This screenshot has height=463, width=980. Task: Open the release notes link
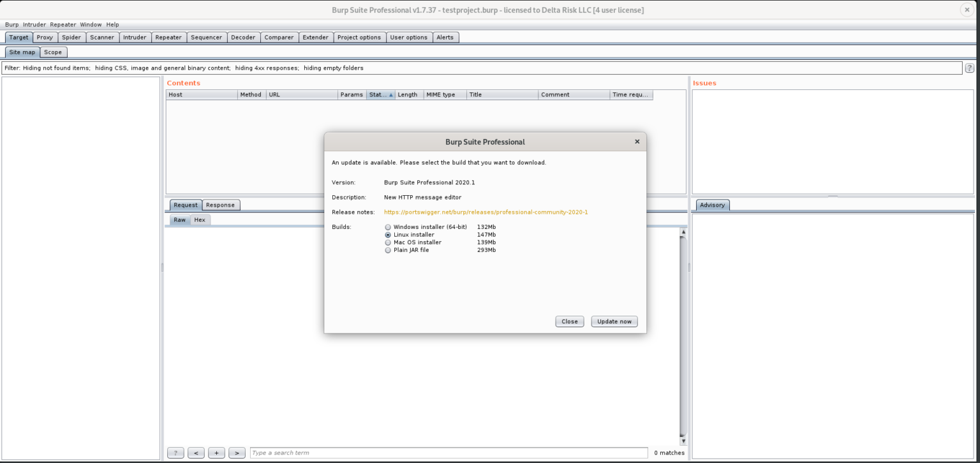pos(485,212)
